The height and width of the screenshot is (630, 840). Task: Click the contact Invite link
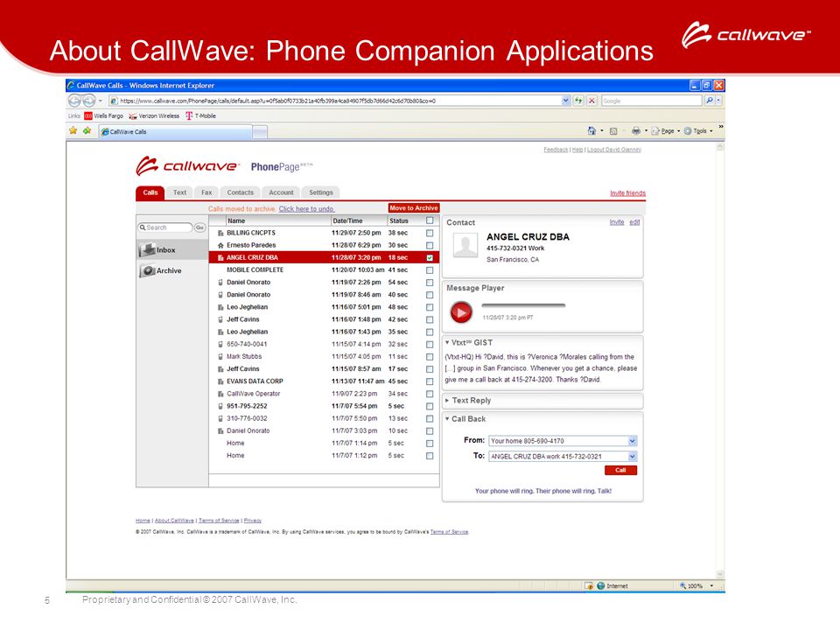617,221
